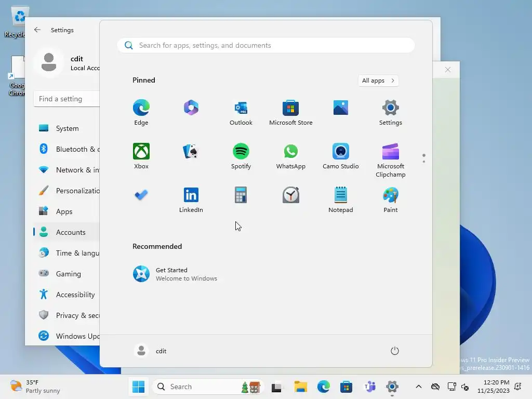The width and height of the screenshot is (532, 399).
Task: Show hidden tray icons chevron
Action: 419,387
